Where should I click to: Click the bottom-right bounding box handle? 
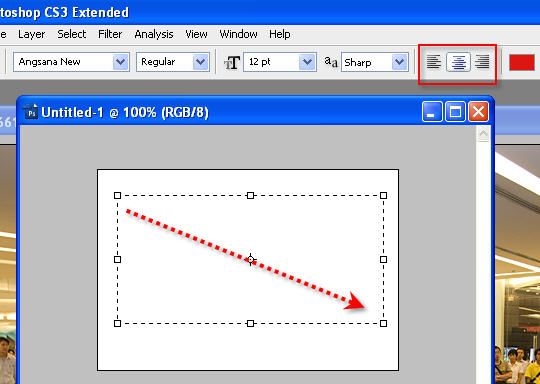pyautogui.click(x=383, y=323)
